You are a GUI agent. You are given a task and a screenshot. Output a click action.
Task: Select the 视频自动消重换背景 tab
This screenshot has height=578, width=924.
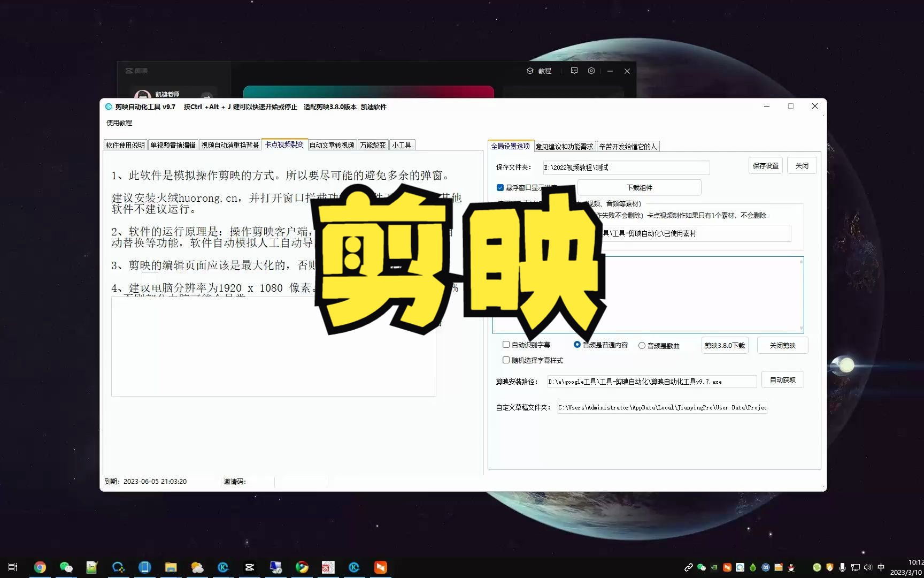[230, 145]
